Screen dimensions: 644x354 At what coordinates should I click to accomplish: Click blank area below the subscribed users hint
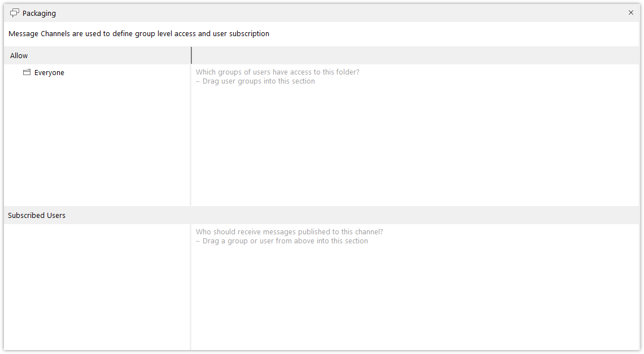[415, 298]
